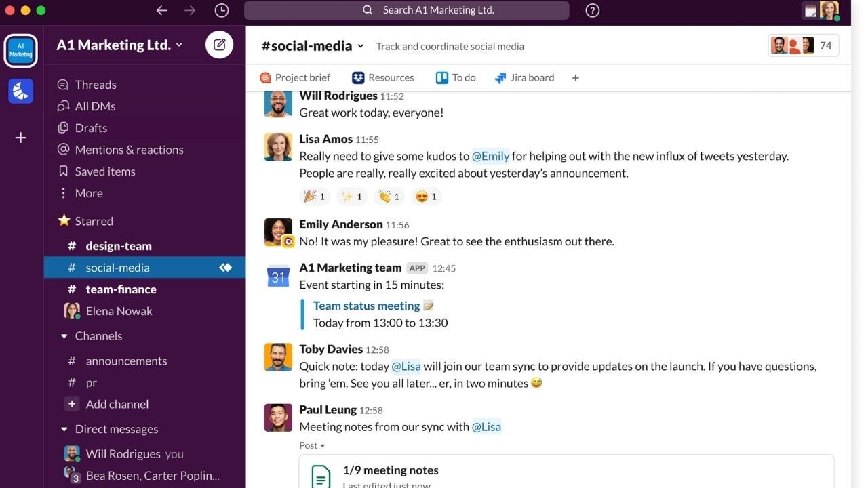868x488 pixels.
Task: Select the A1 Marketing workspace icon
Action: [20, 51]
